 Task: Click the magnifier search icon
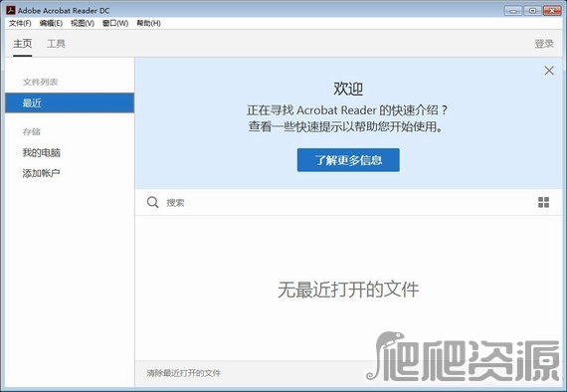152,202
